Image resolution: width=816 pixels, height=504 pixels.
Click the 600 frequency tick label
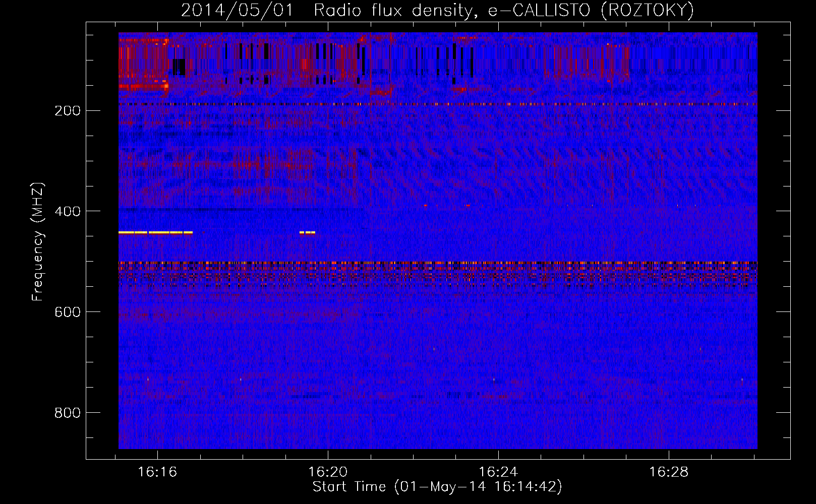click(68, 312)
